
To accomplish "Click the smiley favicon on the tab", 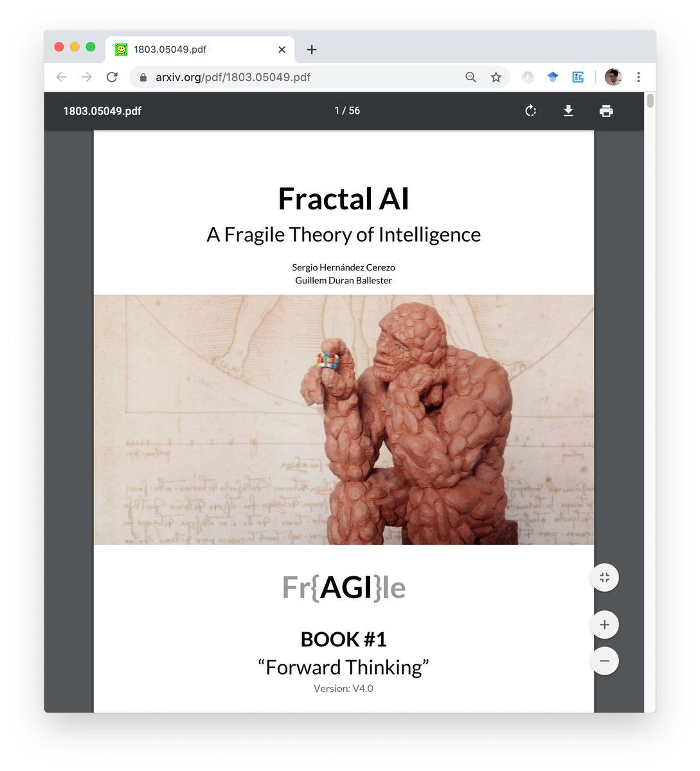I will [x=121, y=49].
